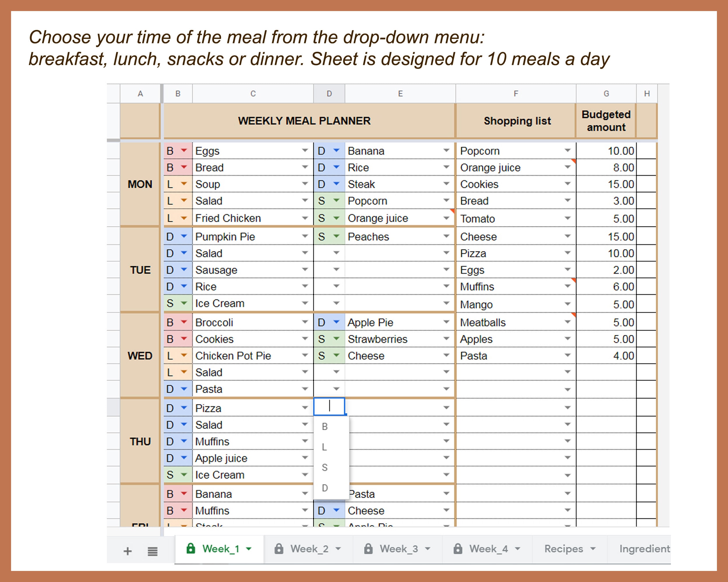Expand the Recipes tab dropdown arrow

click(x=593, y=549)
